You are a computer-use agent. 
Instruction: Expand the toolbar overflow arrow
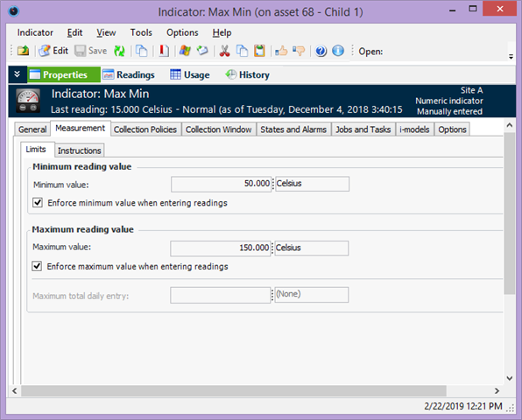[x=511, y=57]
